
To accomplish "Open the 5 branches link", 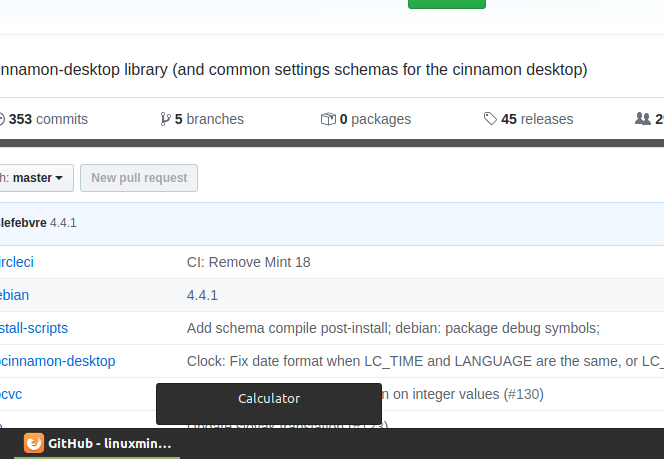I will pos(202,119).
